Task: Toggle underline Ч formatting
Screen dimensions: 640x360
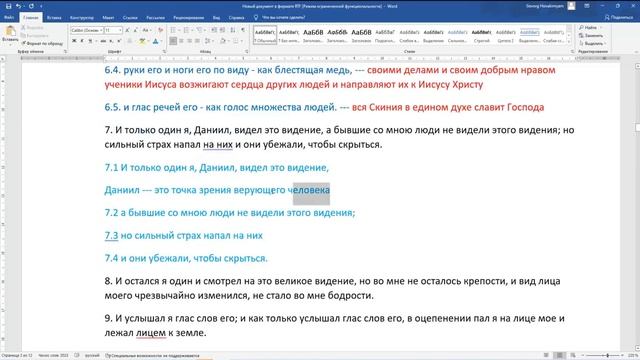Action: tap(90, 41)
